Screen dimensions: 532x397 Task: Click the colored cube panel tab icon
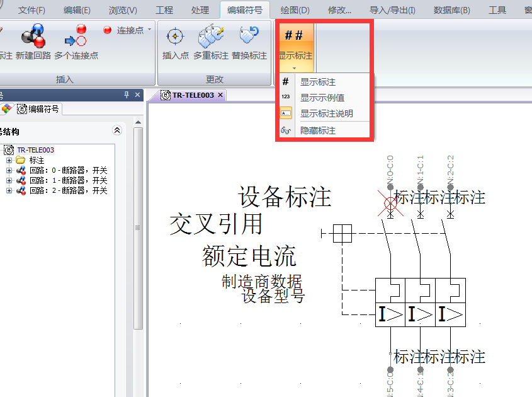click(6, 109)
